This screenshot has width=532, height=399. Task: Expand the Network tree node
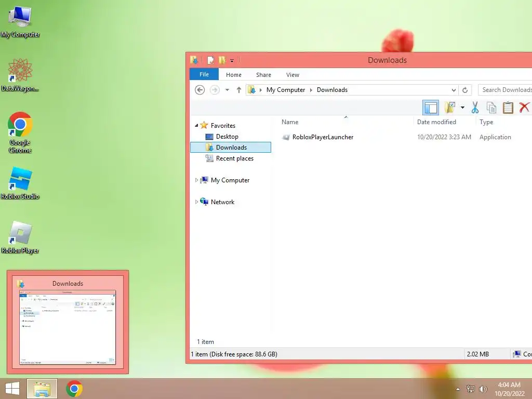point(196,202)
